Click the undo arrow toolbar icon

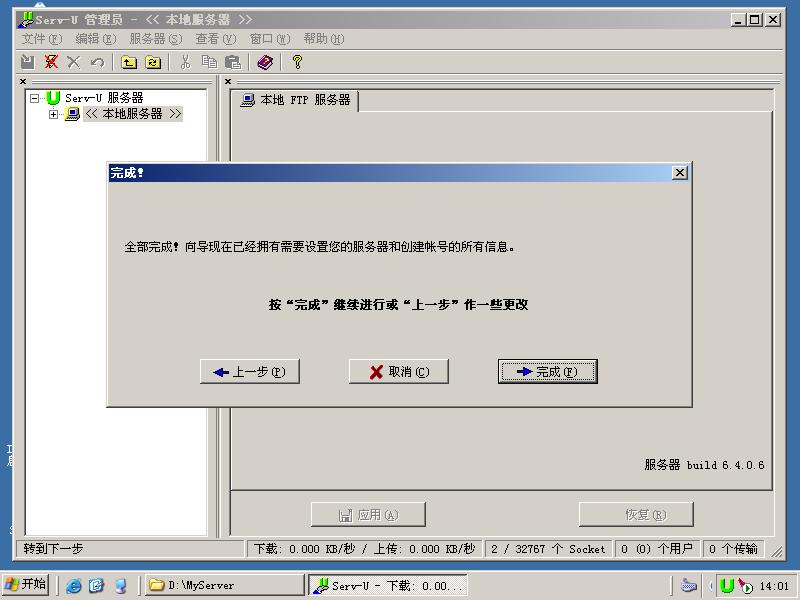[97, 62]
